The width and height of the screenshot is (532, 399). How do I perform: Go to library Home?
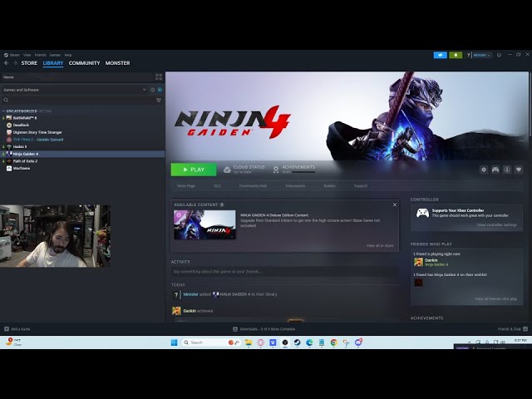pos(77,77)
